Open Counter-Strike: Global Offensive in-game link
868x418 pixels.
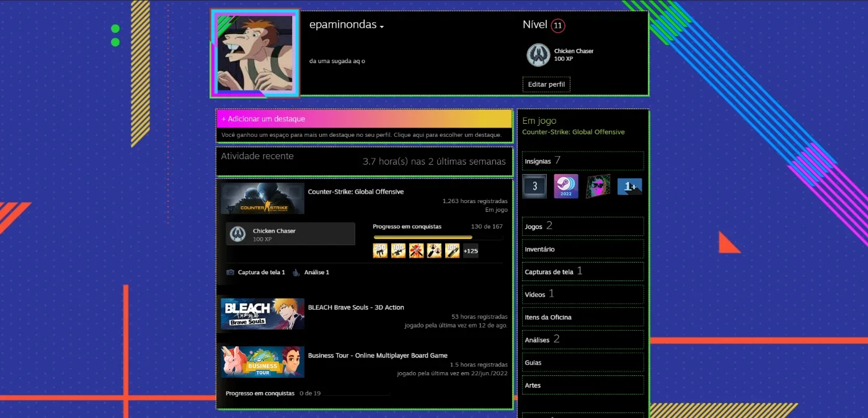[x=573, y=132]
